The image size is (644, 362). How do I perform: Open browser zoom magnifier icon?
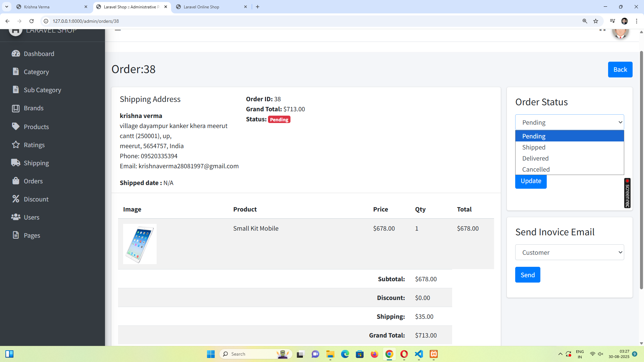coord(585,21)
